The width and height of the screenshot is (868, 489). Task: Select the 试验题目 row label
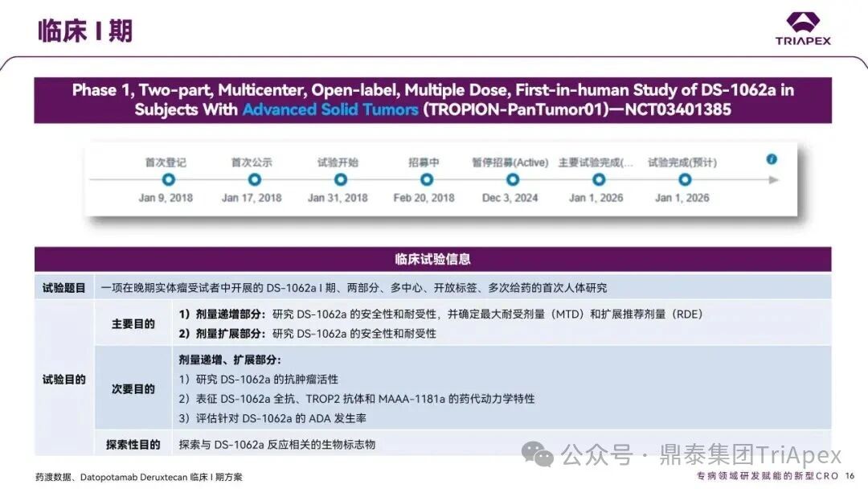click(x=64, y=287)
